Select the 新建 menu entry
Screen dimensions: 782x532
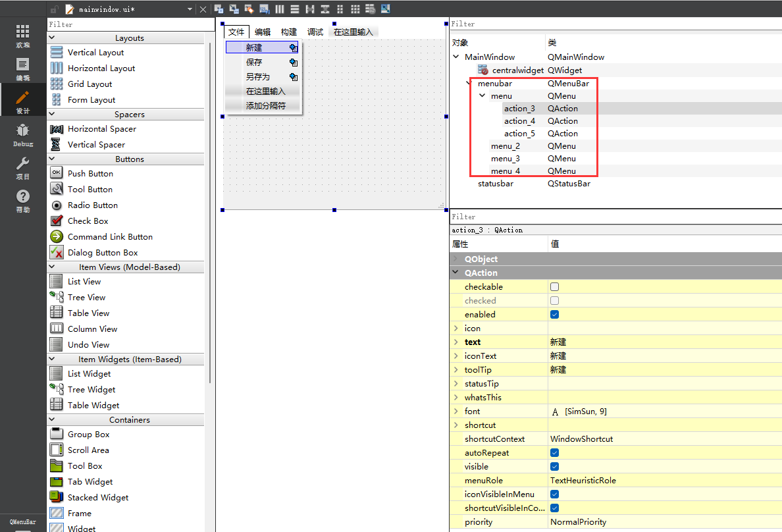(x=262, y=47)
